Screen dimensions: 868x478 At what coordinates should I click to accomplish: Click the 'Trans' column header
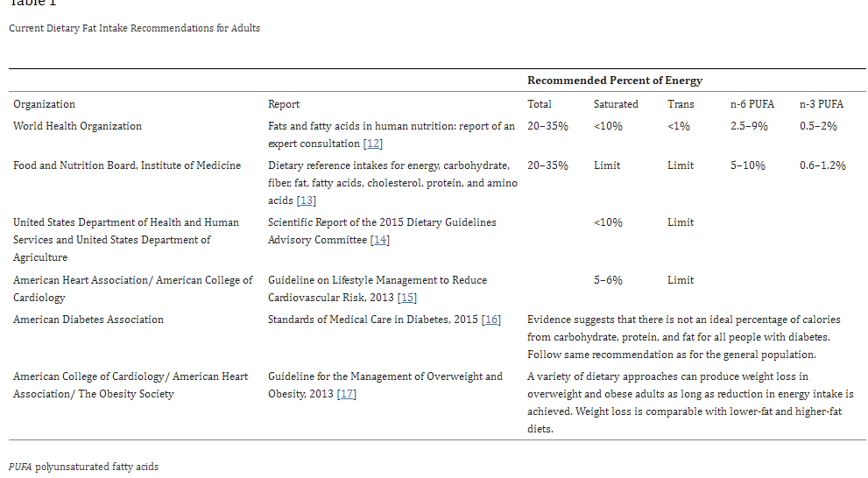tap(681, 104)
